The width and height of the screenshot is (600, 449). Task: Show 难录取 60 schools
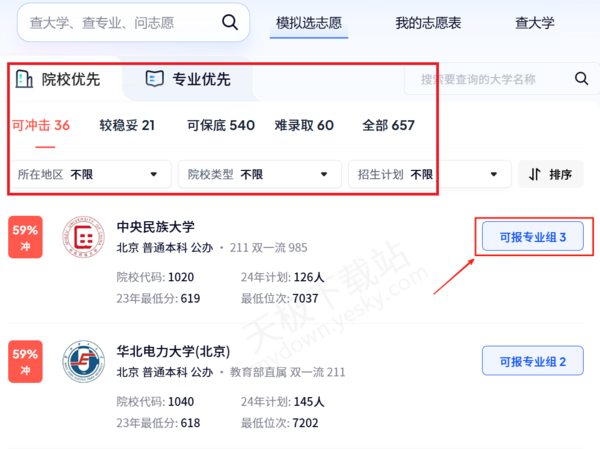(304, 126)
